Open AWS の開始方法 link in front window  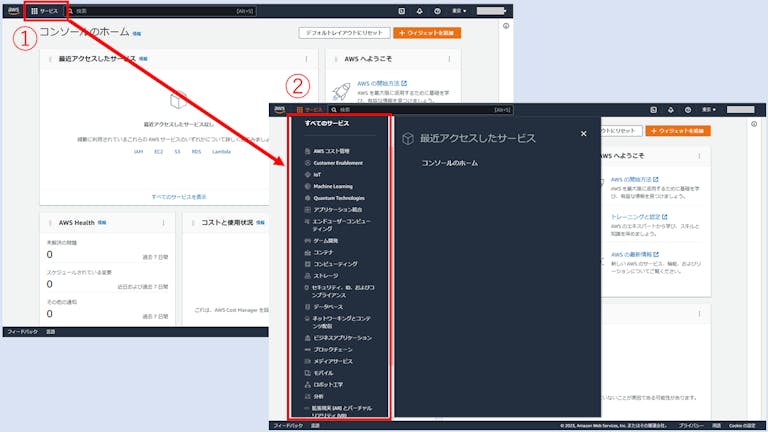click(x=634, y=180)
